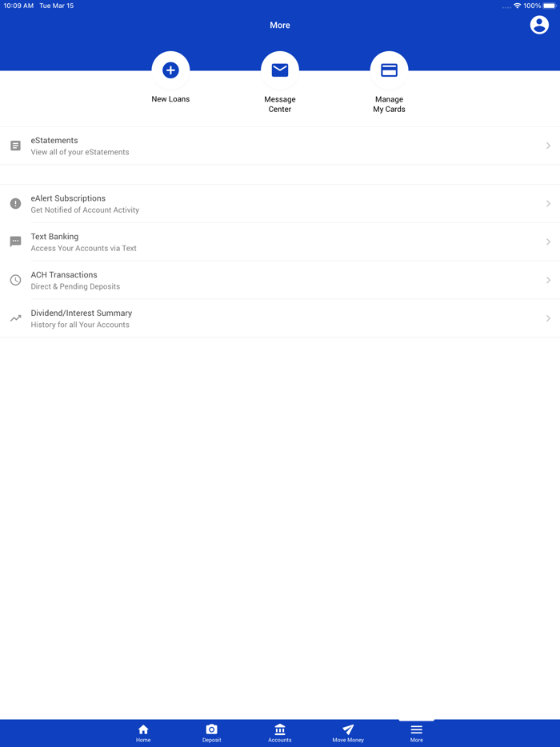
Task: Open Dividend/Interest Summary history
Action: pos(280,318)
